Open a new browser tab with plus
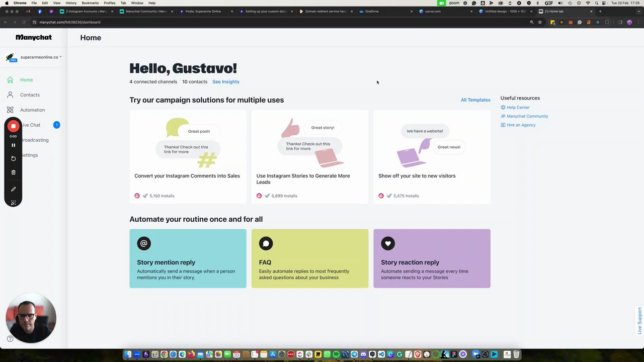 (x=600, y=11)
